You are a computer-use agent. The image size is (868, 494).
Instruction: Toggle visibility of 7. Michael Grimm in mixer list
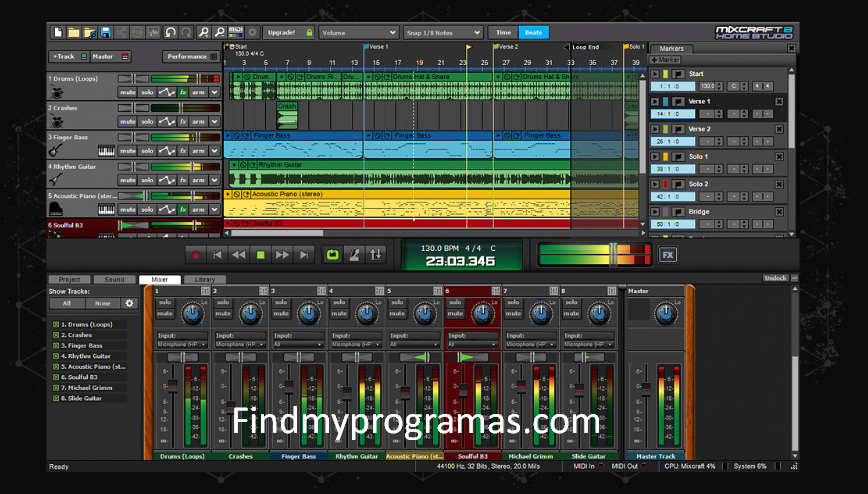coord(56,388)
